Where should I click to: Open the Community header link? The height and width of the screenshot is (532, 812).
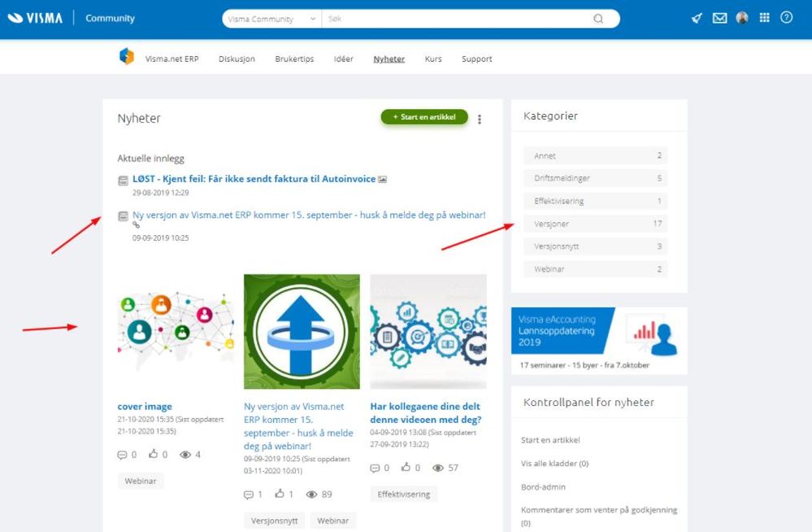(x=110, y=18)
